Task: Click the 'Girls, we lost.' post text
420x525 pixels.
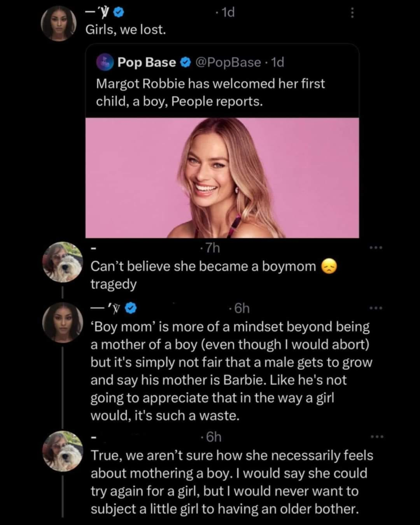Action: tap(126, 30)
